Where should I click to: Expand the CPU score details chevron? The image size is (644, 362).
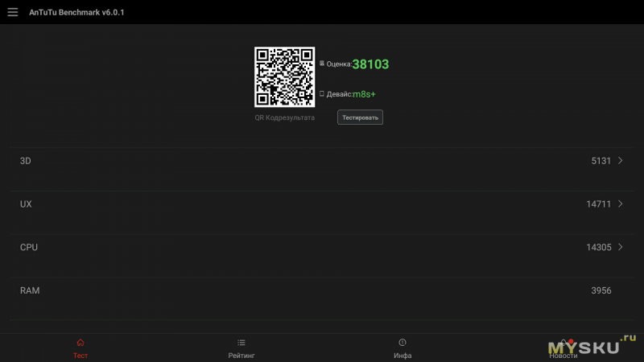(x=621, y=247)
